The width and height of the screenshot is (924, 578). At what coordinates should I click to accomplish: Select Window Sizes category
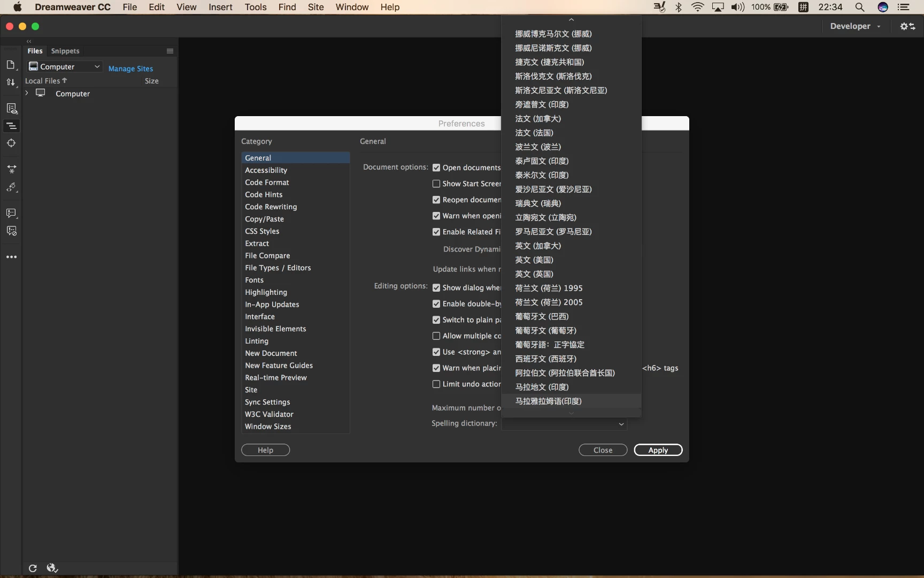(295, 427)
